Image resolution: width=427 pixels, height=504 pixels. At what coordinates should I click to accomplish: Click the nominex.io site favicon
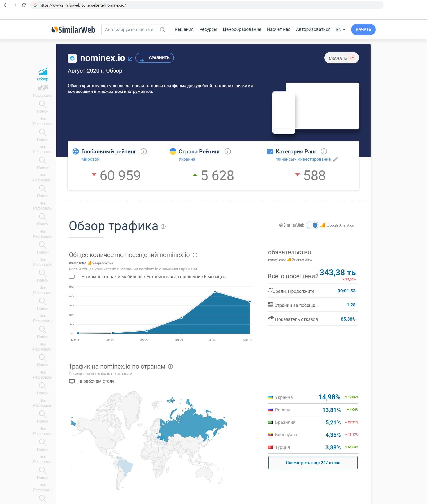pyautogui.click(x=72, y=58)
